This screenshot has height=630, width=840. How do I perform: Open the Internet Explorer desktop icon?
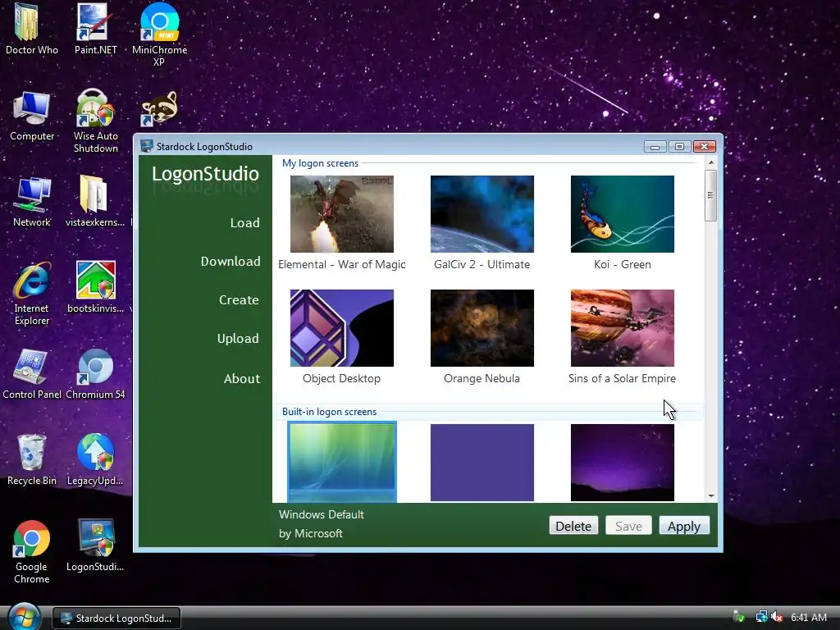click(x=32, y=294)
